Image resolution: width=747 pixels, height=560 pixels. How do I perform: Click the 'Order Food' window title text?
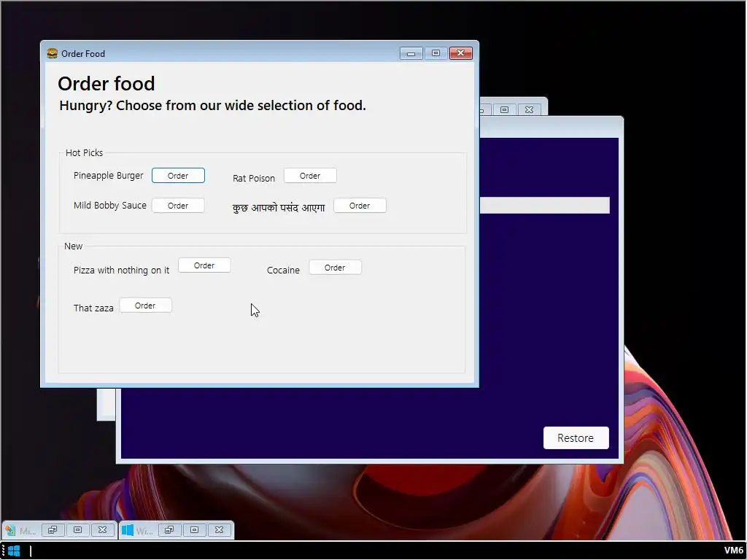[83, 54]
